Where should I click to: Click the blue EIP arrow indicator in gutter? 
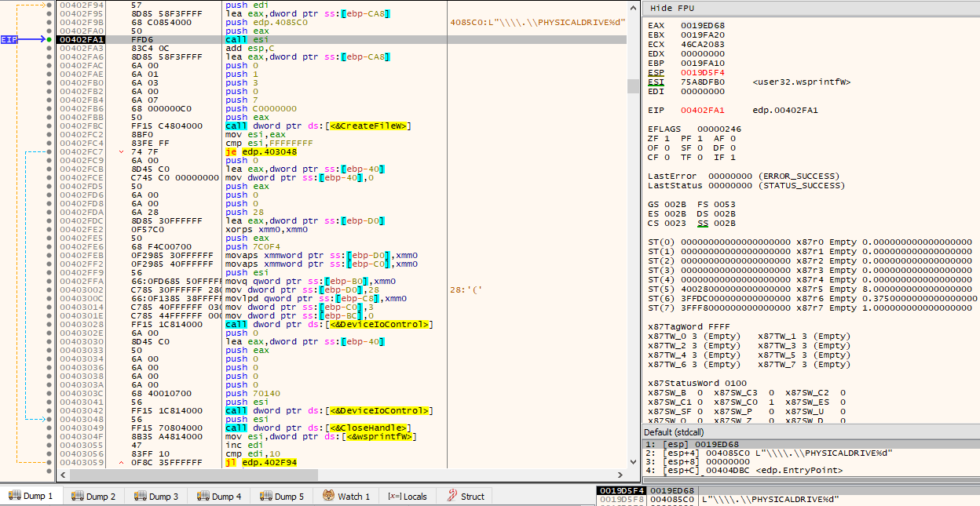click(x=24, y=39)
